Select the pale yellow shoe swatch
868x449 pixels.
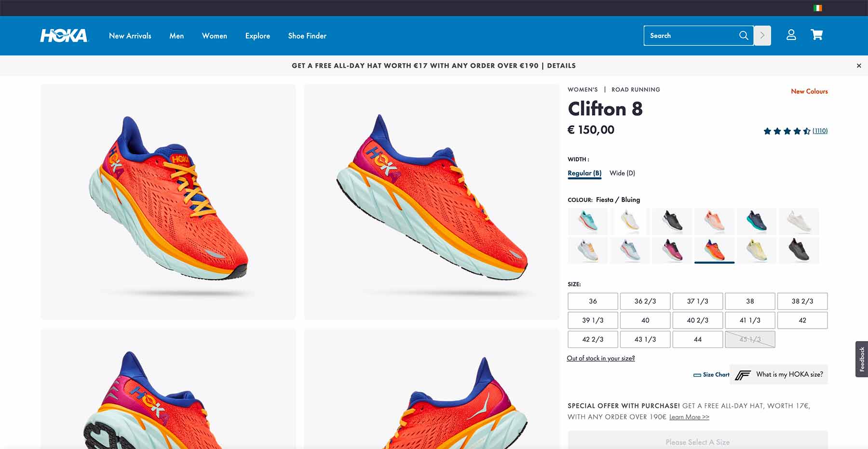pyautogui.click(x=756, y=251)
